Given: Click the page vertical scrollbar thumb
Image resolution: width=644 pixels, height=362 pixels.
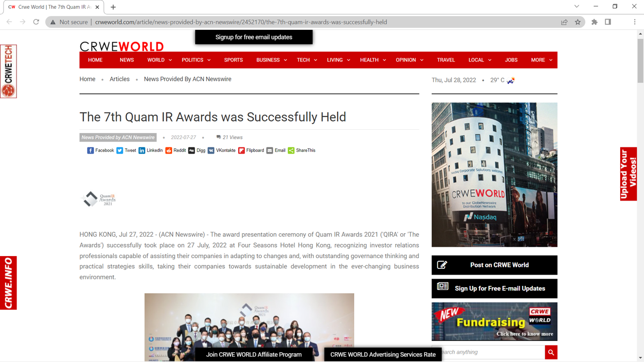Looking at the screenshot, I should (640, 61).
